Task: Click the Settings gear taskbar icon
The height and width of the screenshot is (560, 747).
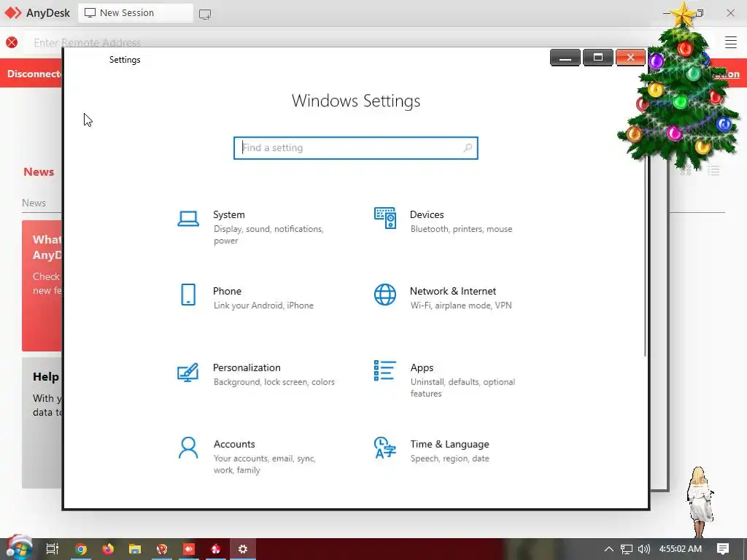Action: click(x=243, y=549)
